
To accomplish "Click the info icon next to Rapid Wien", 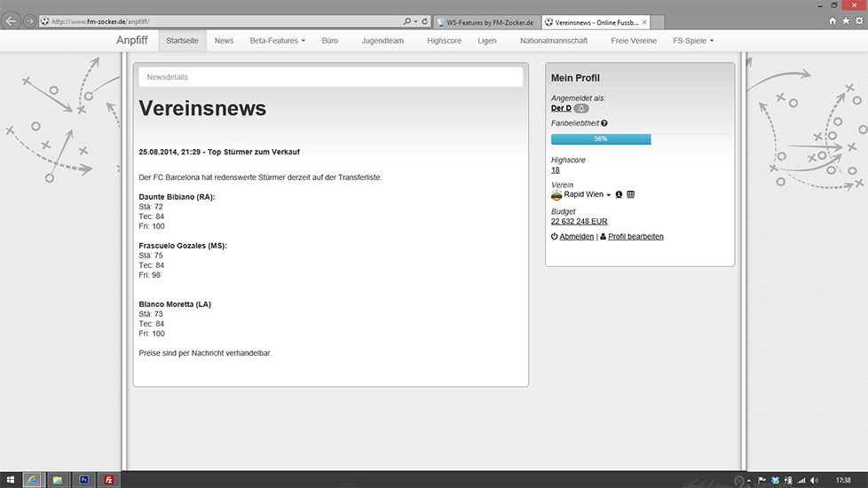I will coord(619,194).
